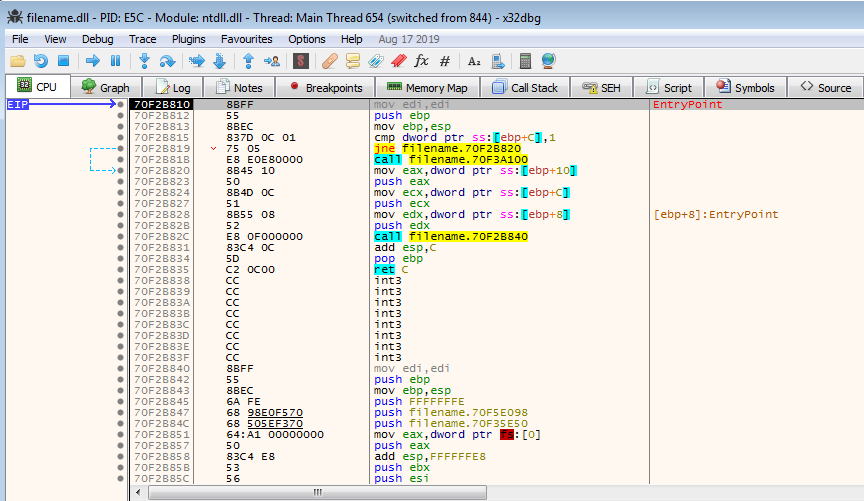This screenshot has width=864, height=501.
Task: Open the Debug menu
Action: click(97, 39)
